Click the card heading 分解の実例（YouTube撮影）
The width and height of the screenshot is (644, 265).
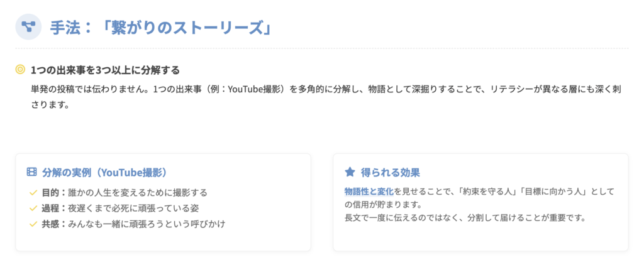104,172
